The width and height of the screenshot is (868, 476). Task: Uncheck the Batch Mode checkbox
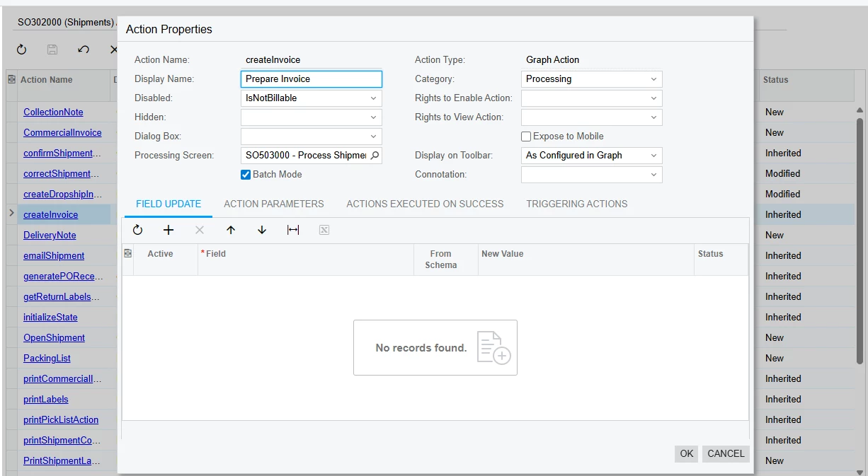coord(245,174)
